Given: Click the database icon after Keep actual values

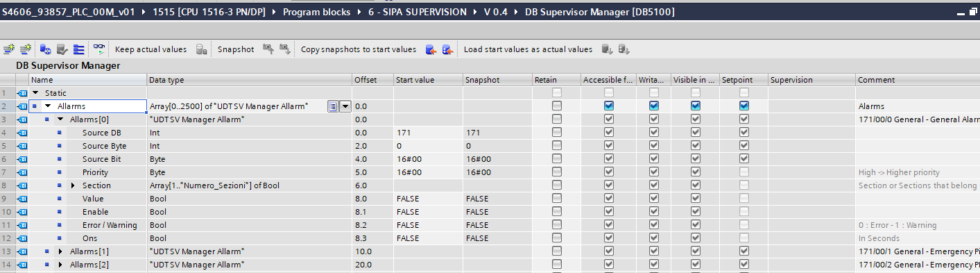Looking at the screenshot, I should pos(201,49).
